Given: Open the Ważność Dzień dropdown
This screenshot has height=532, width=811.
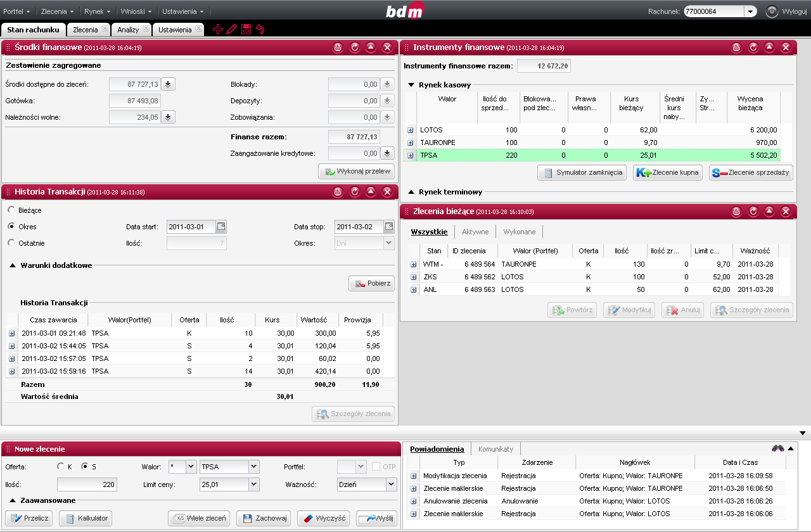Looking at the screenshot, I should point(391,484).
